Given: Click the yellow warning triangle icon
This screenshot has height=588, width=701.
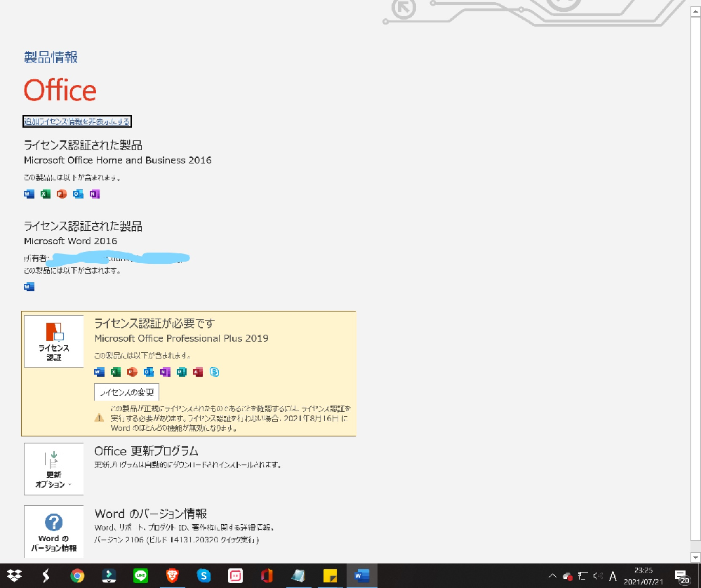Looking at the screenshot, I should [x=99, y=418].
